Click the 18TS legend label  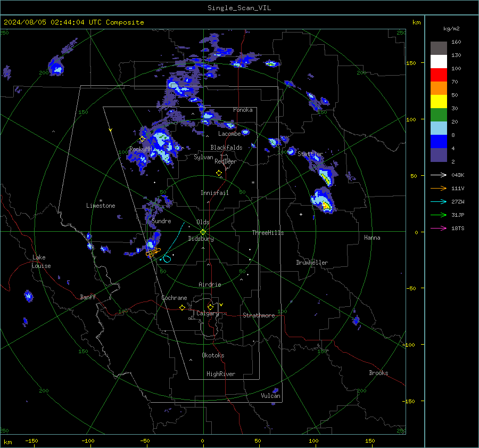[458, 229]
